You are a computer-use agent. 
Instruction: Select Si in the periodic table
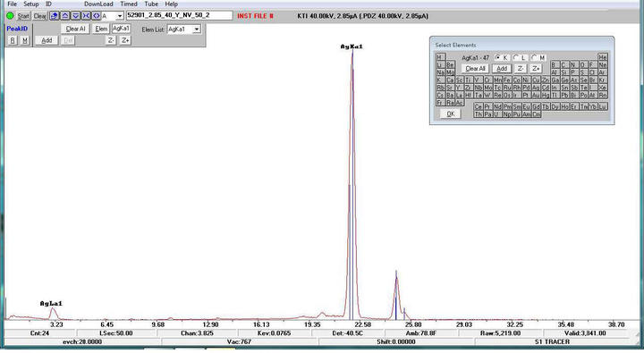(x=564, y=72)
